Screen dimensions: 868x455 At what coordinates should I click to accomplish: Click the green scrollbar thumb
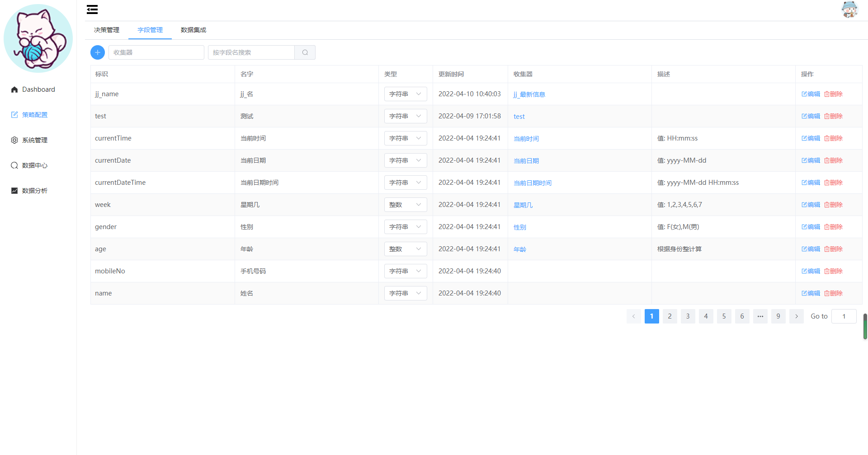click(865, 326)
